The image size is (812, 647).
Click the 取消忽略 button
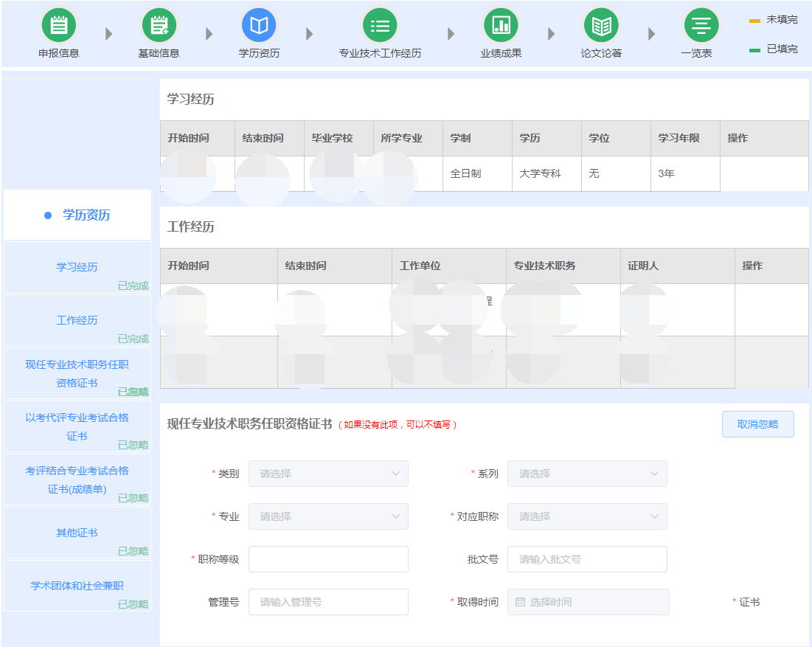coord(757,424)
